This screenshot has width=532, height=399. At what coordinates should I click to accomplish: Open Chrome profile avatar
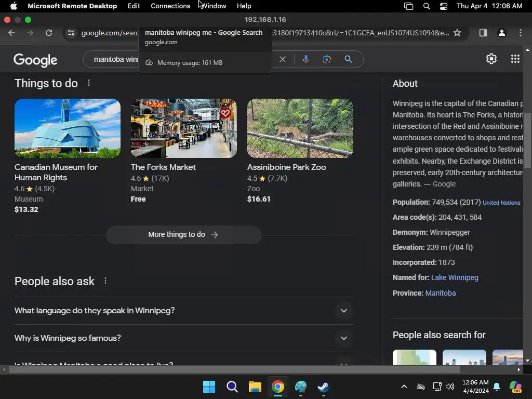click(501, 33)
